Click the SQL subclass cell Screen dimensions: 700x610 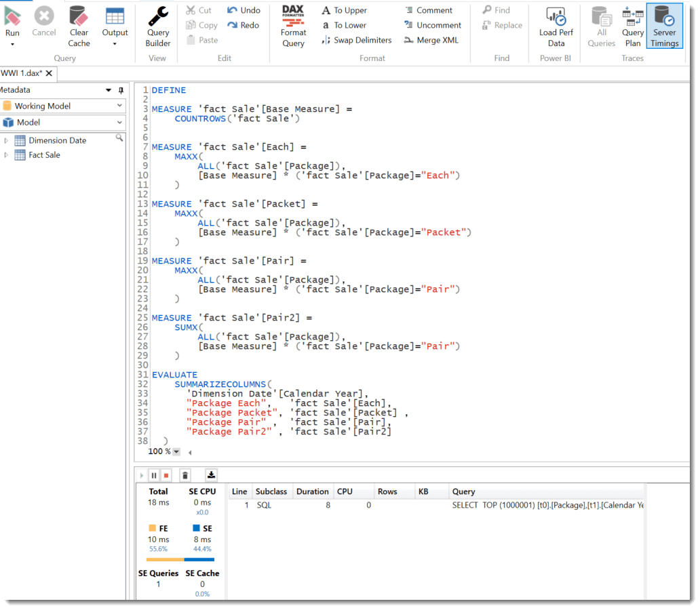click(x=264, y=505)
